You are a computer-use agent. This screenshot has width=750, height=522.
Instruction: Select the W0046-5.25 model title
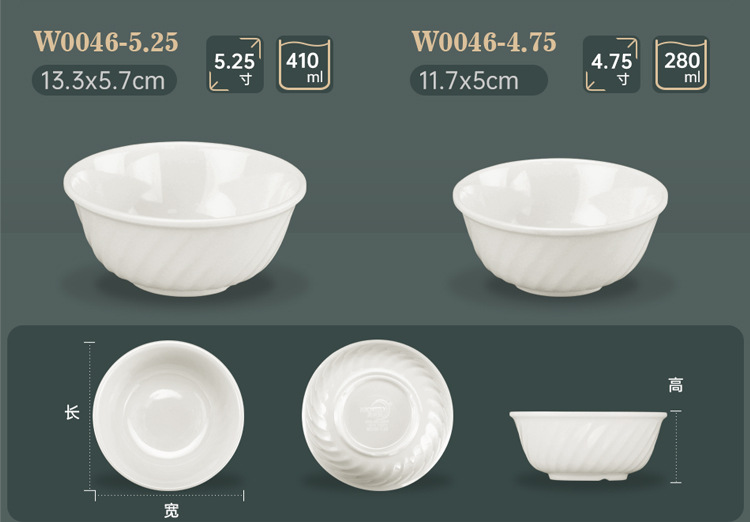pos(106,42)
